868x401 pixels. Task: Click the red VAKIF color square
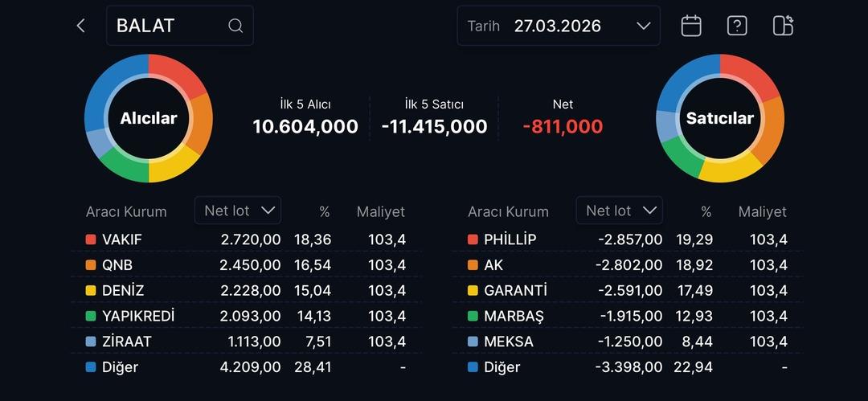(x=91, y=239)
